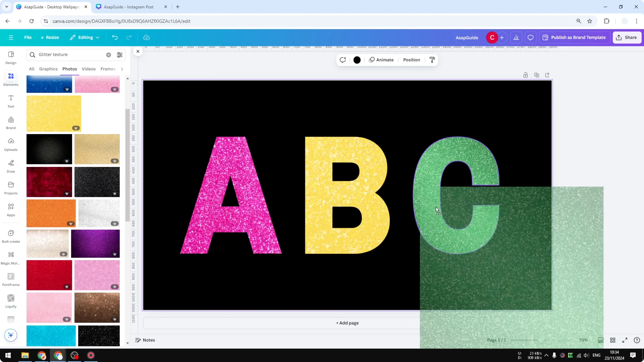Viewport: 644px width, 362px height.
Task: Open the Liquify app icon
Action: 11,300
